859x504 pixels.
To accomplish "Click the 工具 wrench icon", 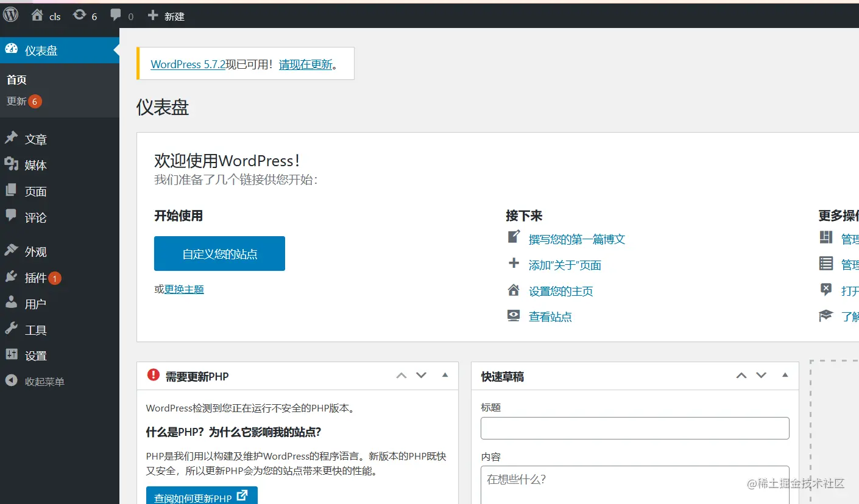I will click(x=11, y=329).
